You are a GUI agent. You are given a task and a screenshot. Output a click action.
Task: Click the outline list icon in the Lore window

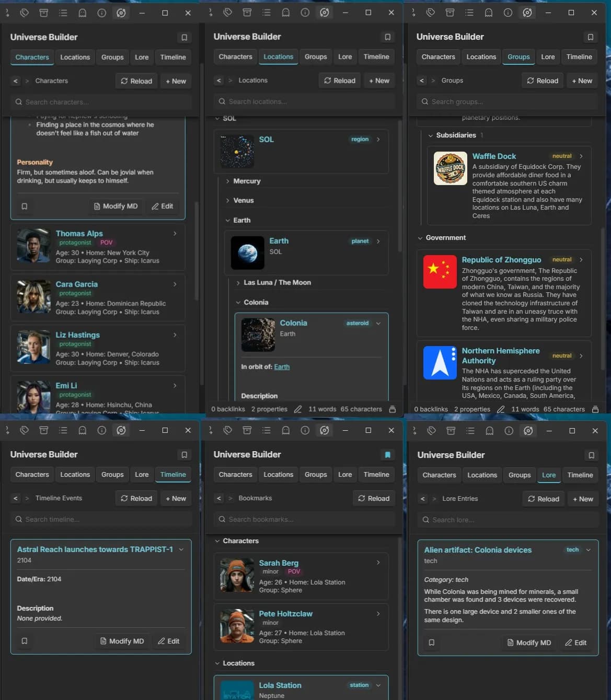[x=470, y=431]
